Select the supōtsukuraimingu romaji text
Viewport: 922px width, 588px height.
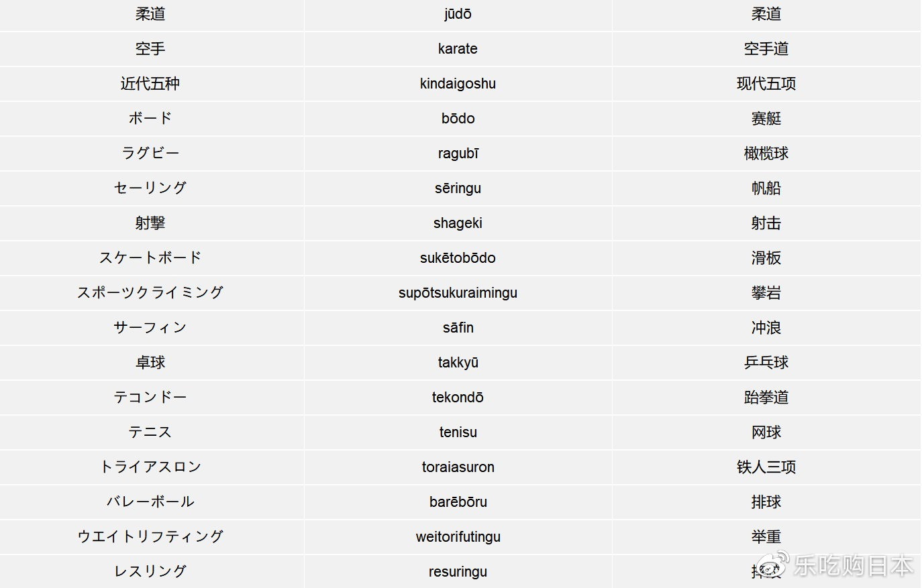point(458,293)
